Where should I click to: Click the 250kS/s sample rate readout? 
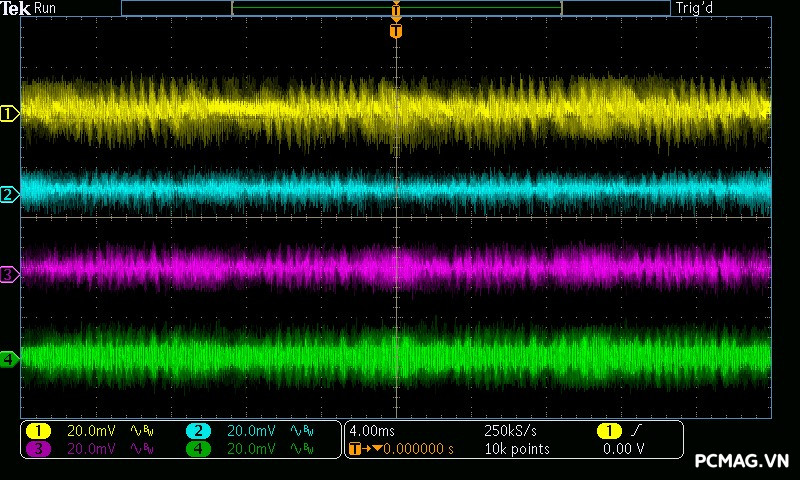(x=512, y=430)
